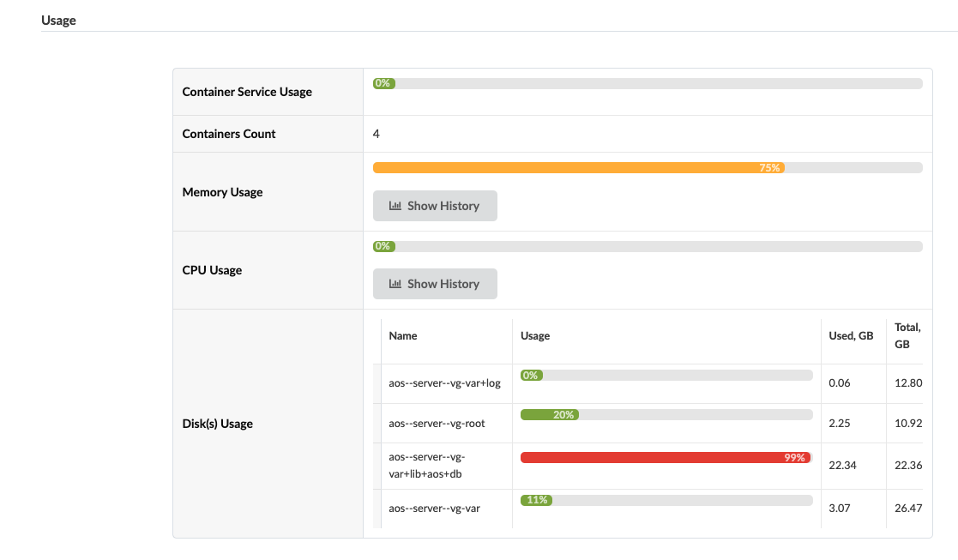The width and height of the screenshot is (958, 560).
Task: Click the Containers Count value 4
Action: (377, 134)
